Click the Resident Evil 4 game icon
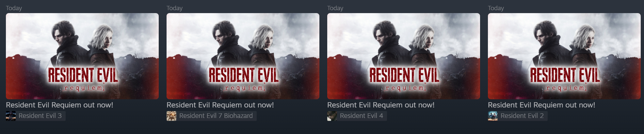644x134 pixels. click(x=332, y=116)
